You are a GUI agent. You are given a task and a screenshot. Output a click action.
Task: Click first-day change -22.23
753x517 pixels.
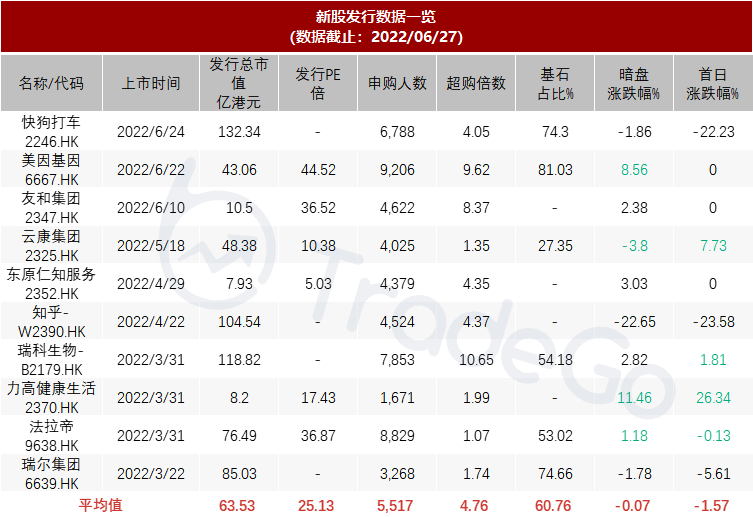click(x=714, y=132)
